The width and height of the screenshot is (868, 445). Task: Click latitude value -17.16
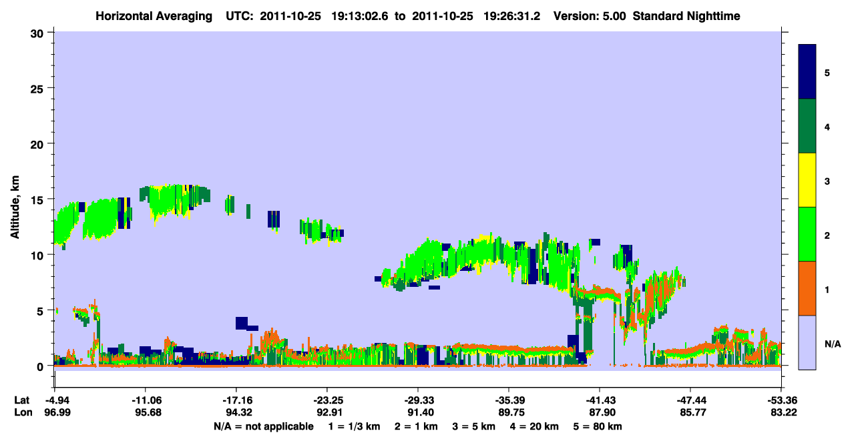pyautogui.click(x=236, y=400)
